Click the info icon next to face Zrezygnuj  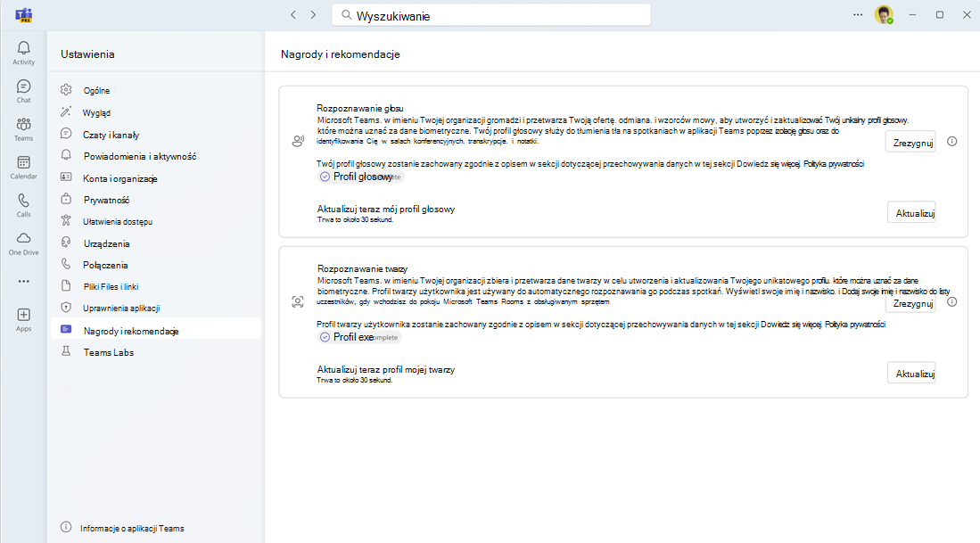[x=951, y=302]
